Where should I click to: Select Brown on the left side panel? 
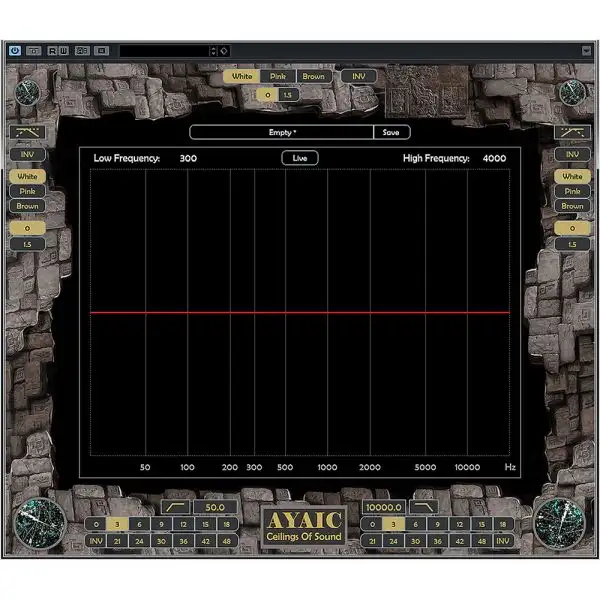[x=28, y=206]
